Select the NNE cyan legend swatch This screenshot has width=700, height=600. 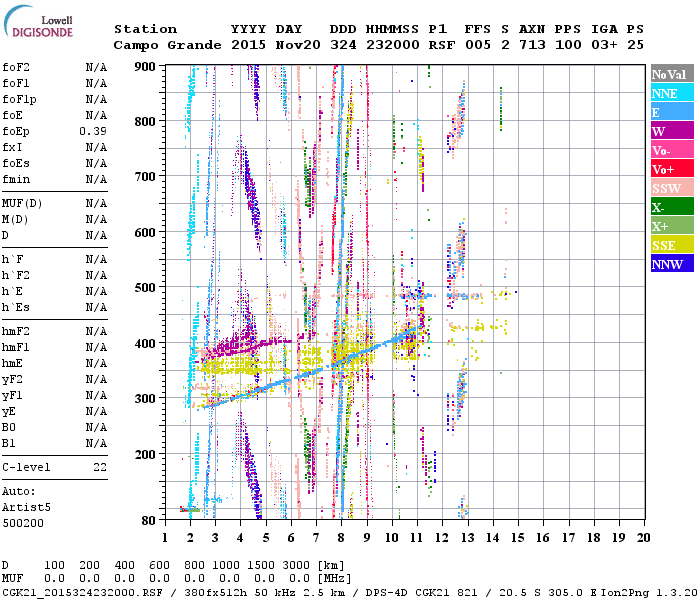(672, 93)
